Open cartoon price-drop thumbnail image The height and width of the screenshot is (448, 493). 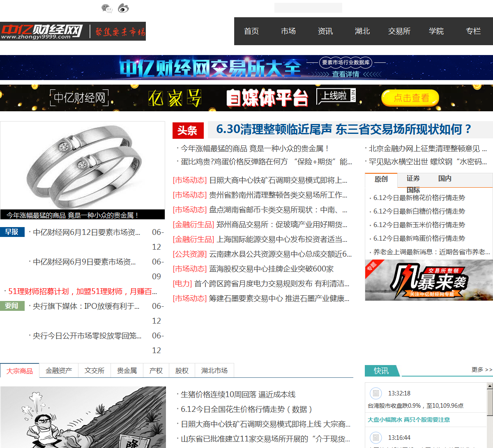click(83, 417)
